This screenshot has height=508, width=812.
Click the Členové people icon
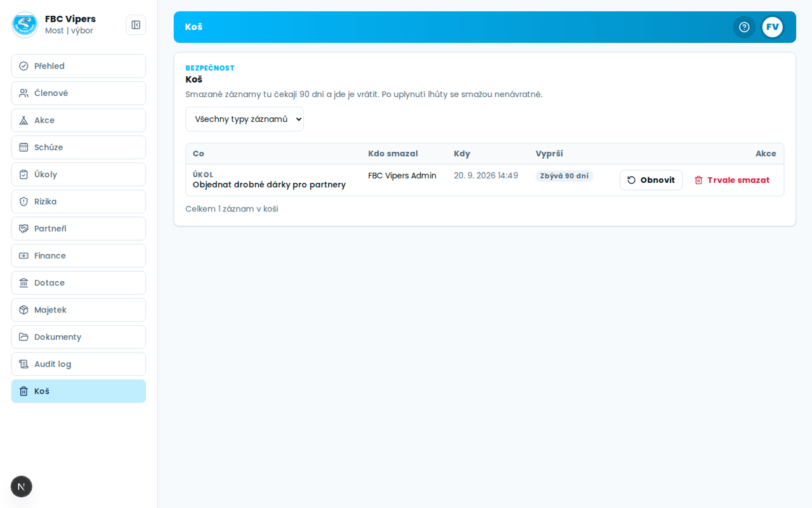tap(23, 93)
